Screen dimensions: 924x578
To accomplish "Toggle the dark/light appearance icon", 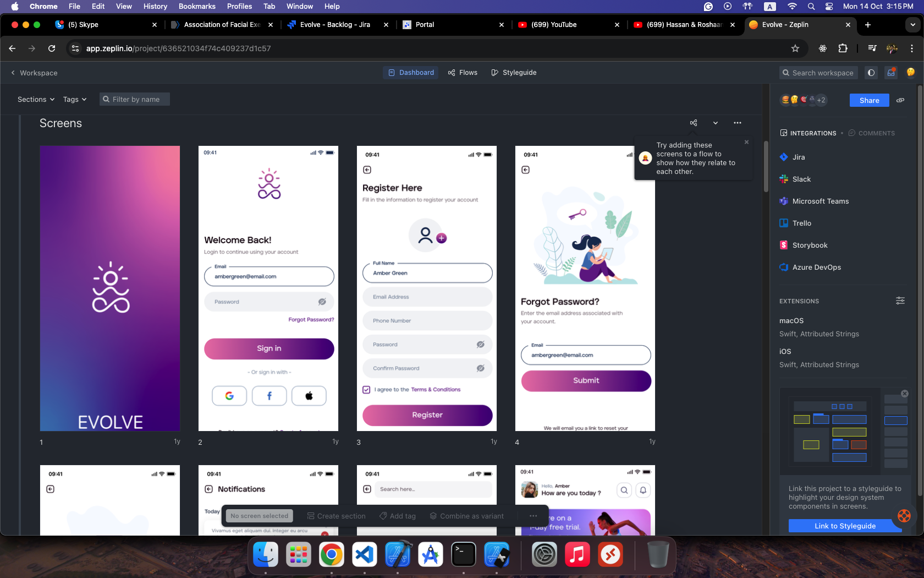I will tap(871, 73).
